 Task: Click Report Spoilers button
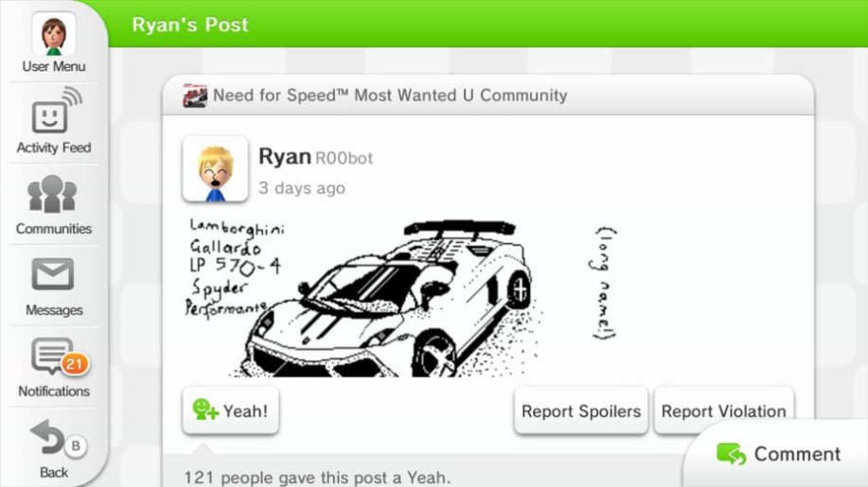[x=580, y=410]
